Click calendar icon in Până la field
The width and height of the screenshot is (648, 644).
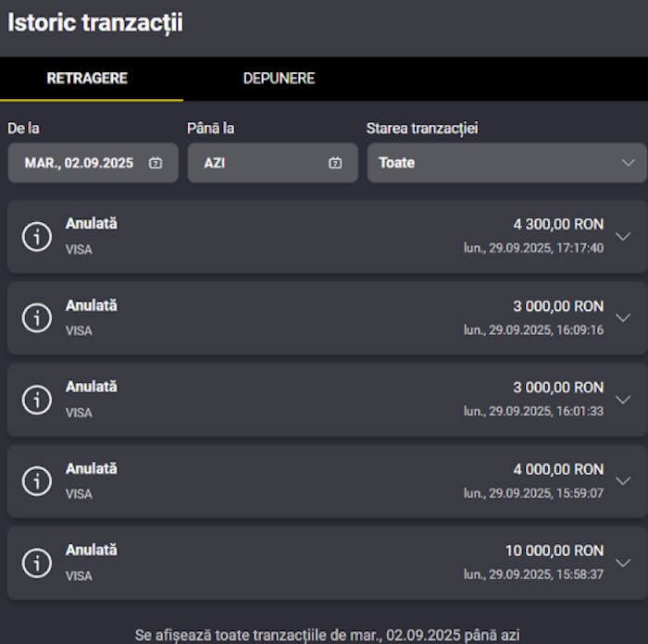(x=335, y=163)
